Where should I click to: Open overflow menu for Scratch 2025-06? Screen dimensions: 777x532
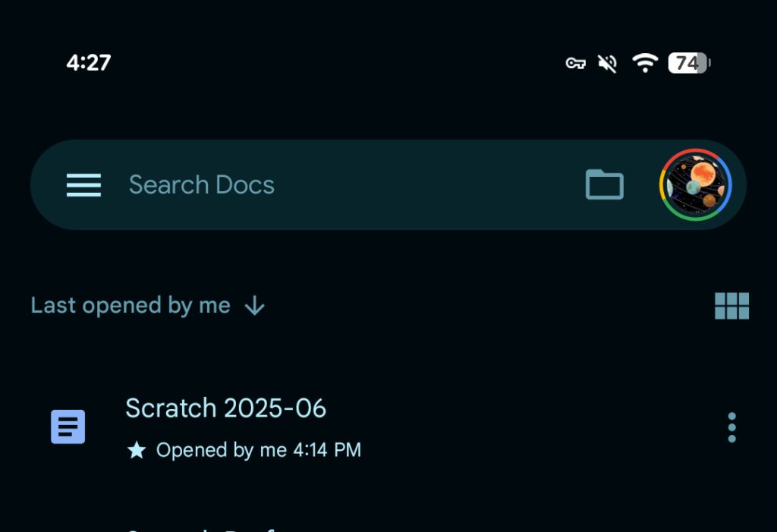coord(731,427)
